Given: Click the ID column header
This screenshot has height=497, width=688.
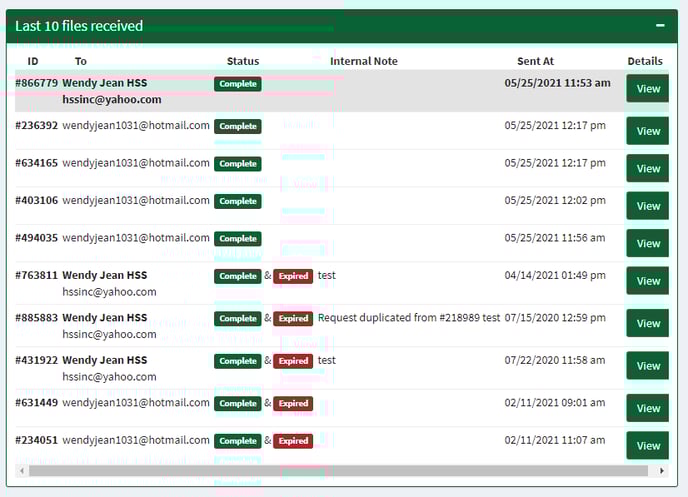Looking at the screenshot, I should point(33,62).
